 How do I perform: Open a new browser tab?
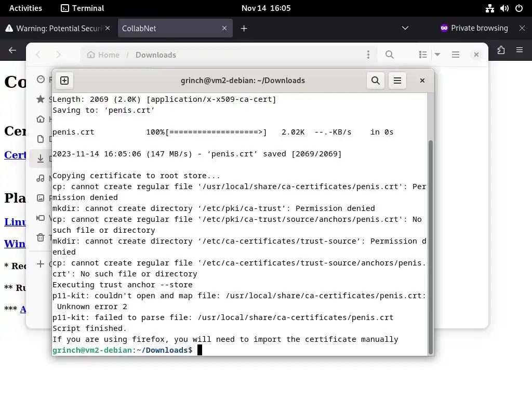coord(244,29)
